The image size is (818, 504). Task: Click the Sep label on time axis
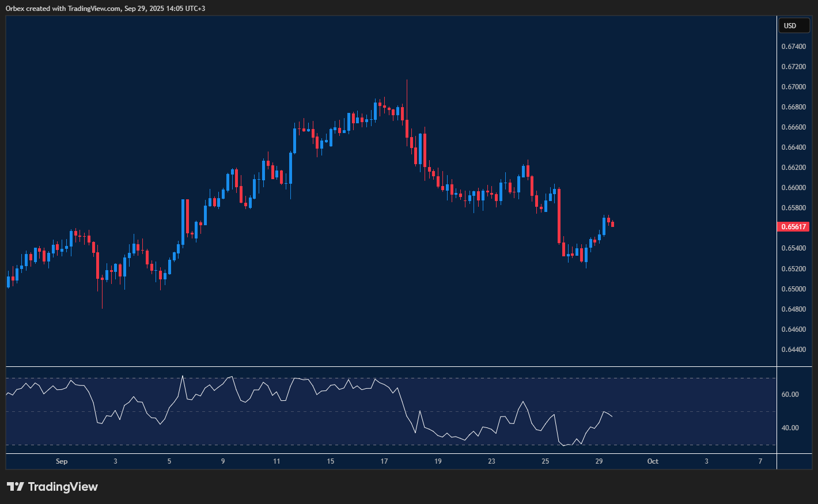[x=62, y=461]
